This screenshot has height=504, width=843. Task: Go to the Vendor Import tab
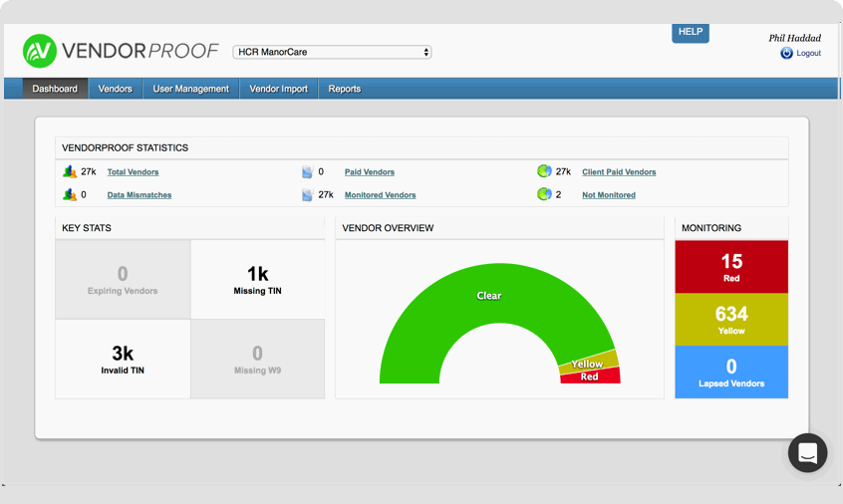(x=278, y=89)
